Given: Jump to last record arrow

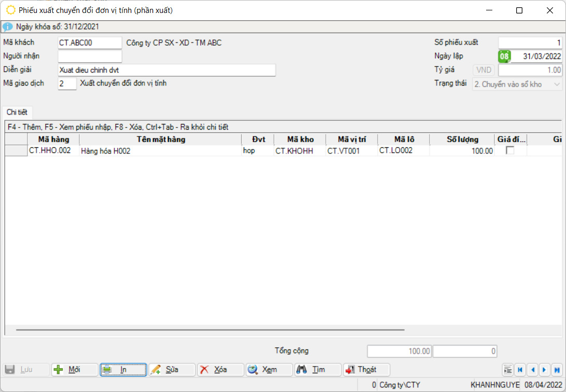Looking at the screenshot, I should coord(557,370).
